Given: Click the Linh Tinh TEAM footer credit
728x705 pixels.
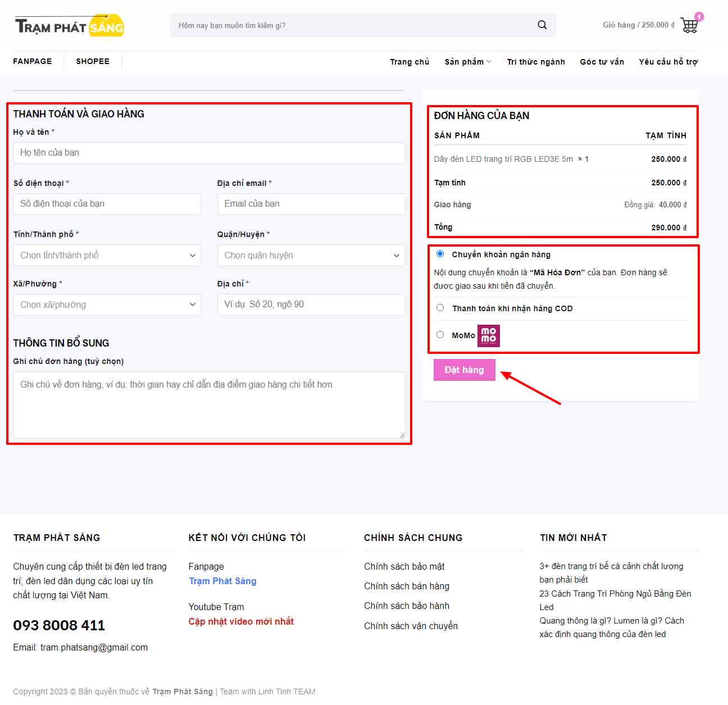Looking at the screenshot, I should pyautogui.click(x=286, y=692).
